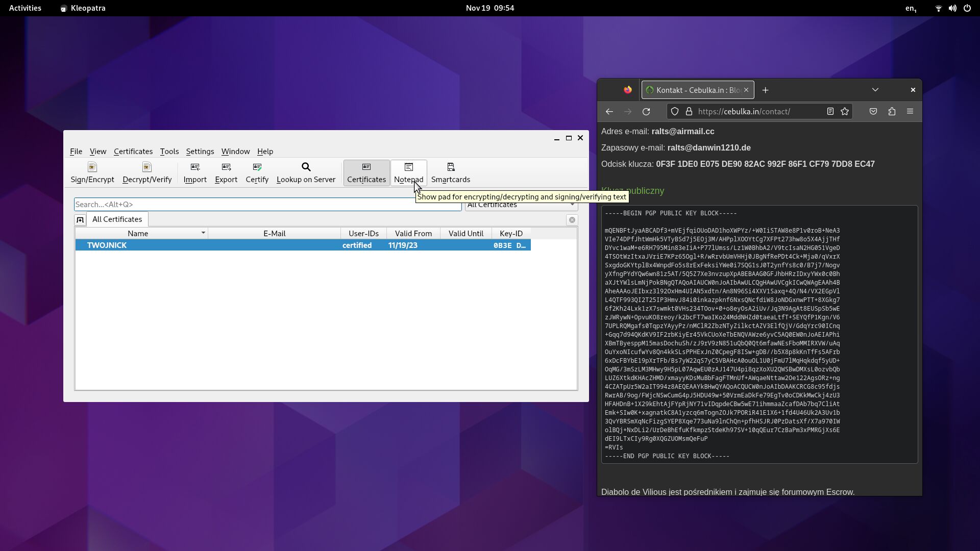Viewport: 980px width, 551px height.
Task: Click the Name column sort arrow
Action: click(203, 233)
